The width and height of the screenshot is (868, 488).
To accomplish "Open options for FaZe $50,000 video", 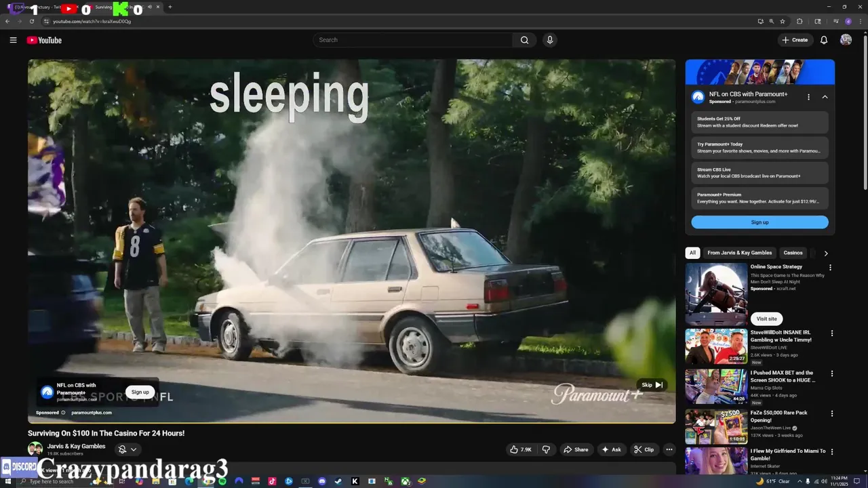I will tap(832, 413).
